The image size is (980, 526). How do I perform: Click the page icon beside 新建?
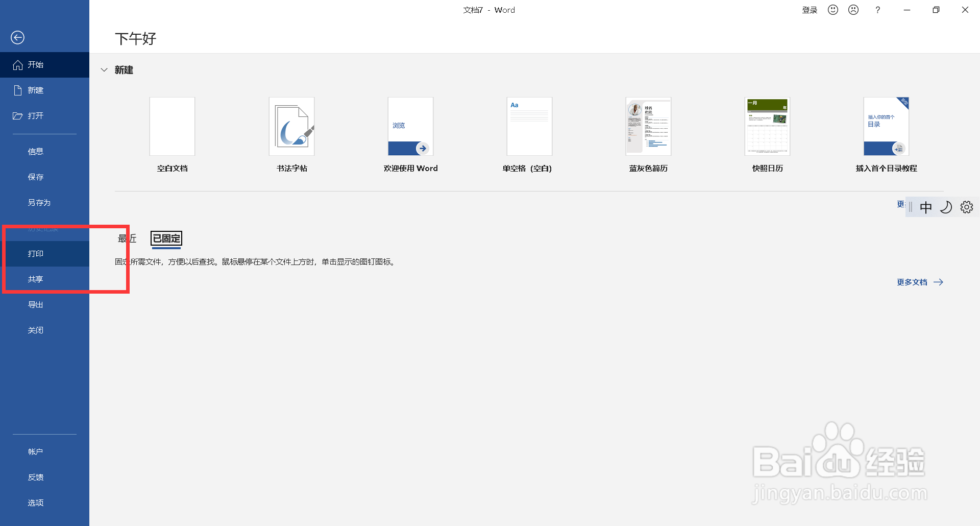tap(18, 90)
